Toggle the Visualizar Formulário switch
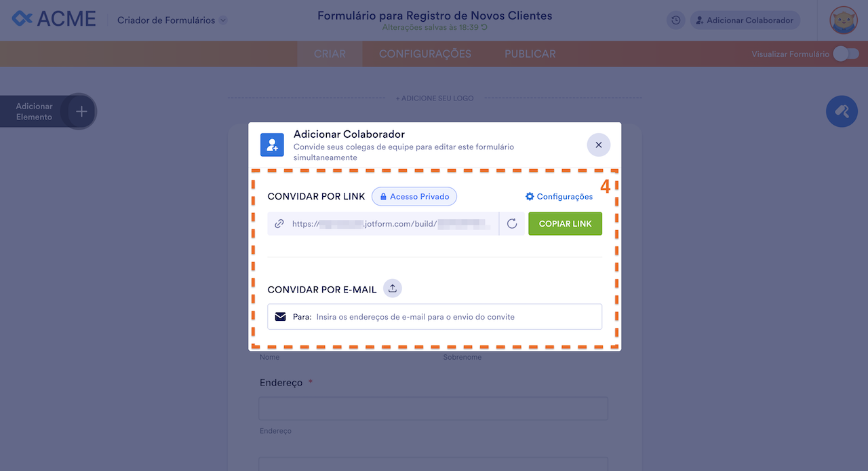Screen dimensions: 868x471 click(846, 54)
